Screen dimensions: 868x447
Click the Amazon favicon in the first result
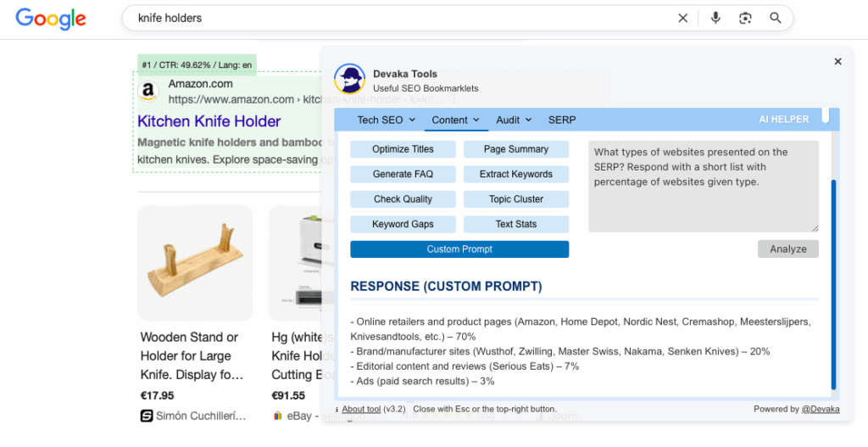(148, 92)
